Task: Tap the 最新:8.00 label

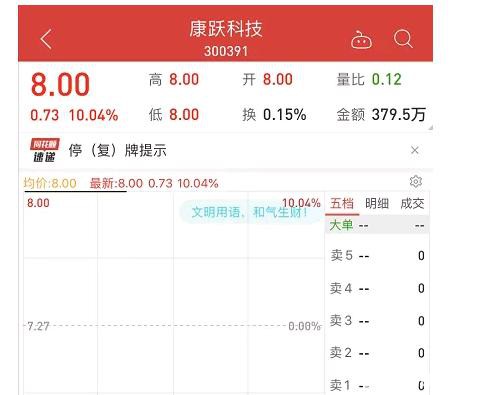Action: click(x=116, y=183)
